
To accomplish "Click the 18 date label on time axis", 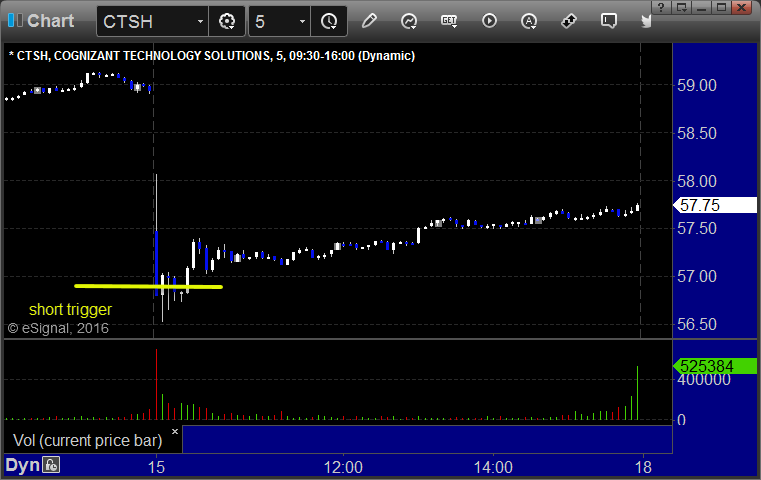I will [644, 467].
